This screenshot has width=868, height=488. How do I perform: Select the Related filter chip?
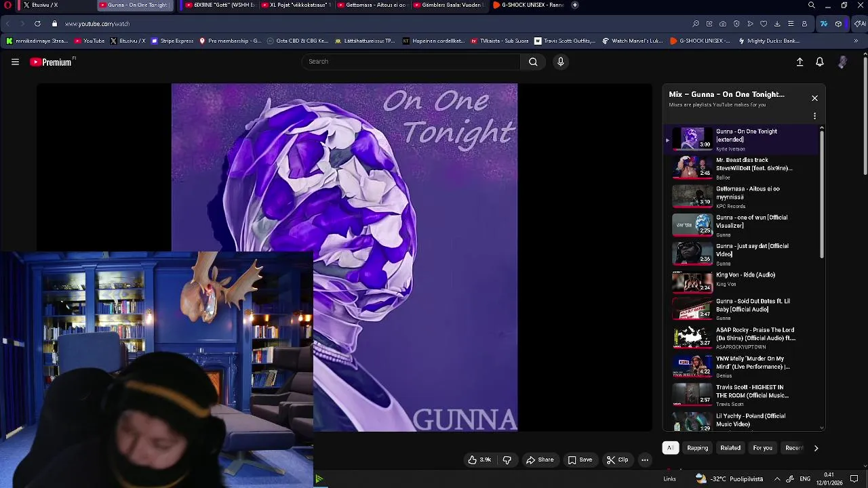pyautogui.click(x=730, y=448)
